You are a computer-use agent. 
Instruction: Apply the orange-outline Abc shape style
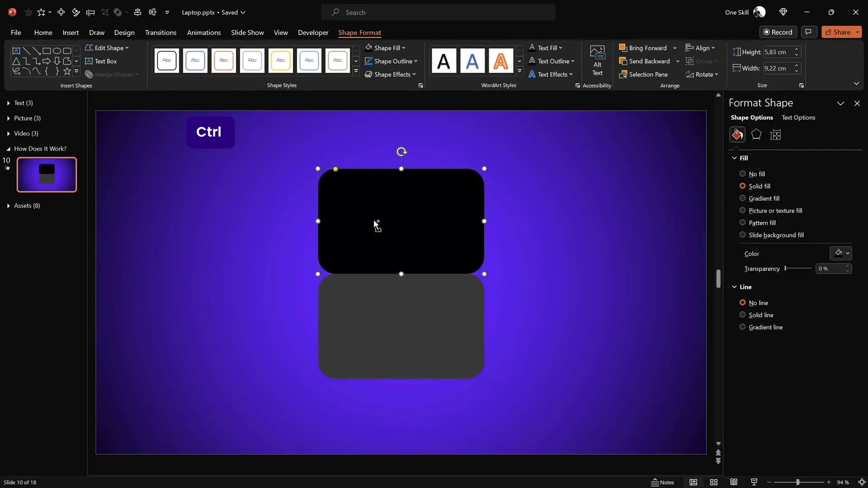pyautogui.click(x=224, y=60)
